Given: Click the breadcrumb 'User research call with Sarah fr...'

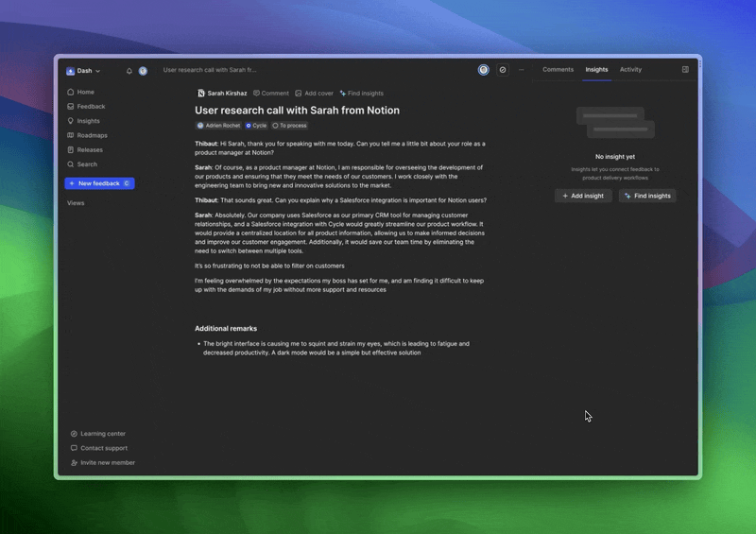Looking at the screenshot, I should (210, 70).
